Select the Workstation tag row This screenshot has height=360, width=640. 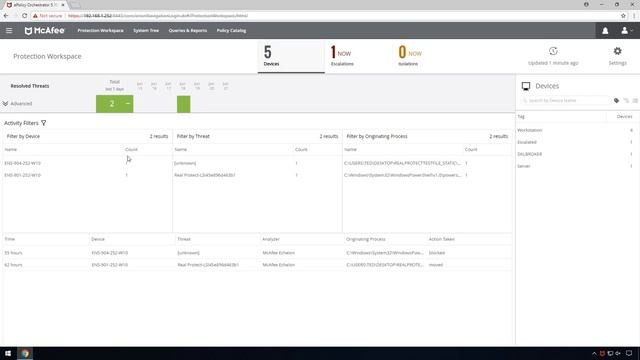[577, 130]
